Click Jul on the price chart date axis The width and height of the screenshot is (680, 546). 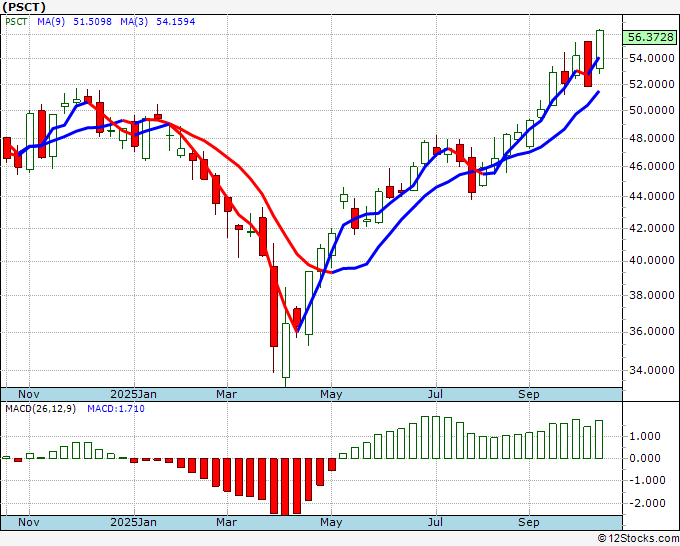click(435, 394)
